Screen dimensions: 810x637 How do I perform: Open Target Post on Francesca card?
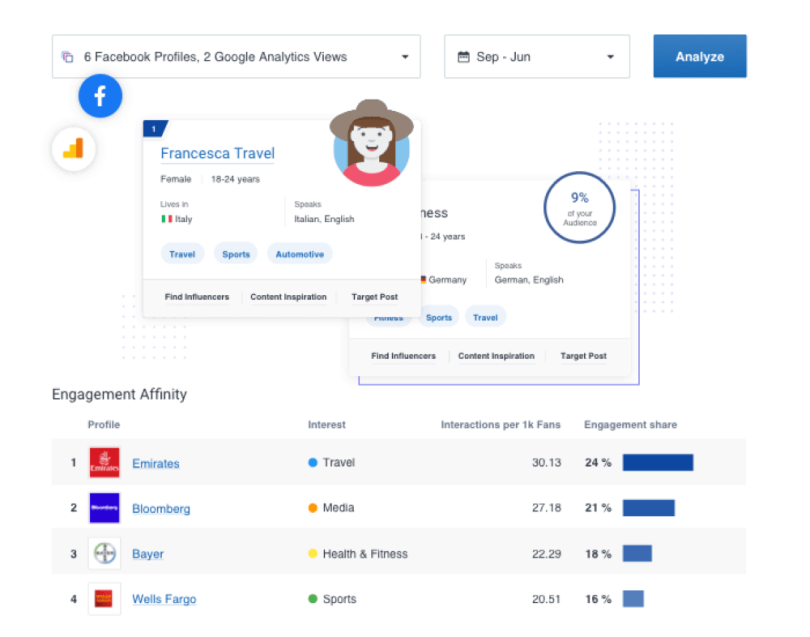(375, 297)
